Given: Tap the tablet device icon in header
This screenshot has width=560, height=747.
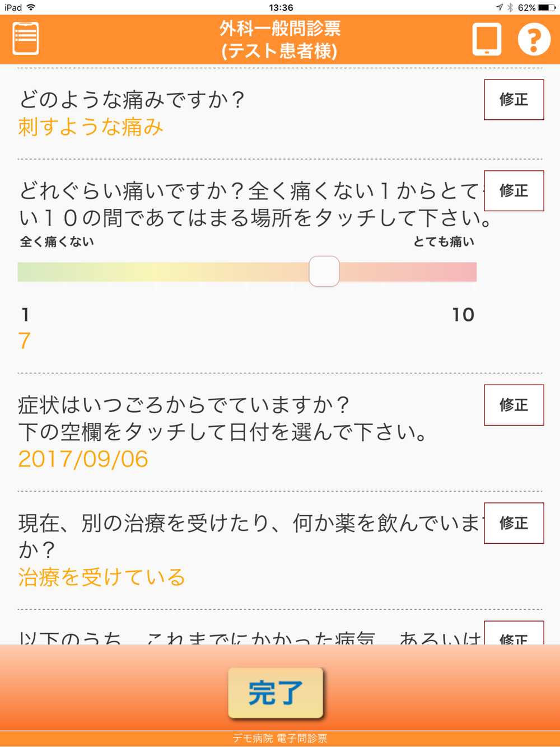Looking at the screenshot, I should (x=487, y=39).
